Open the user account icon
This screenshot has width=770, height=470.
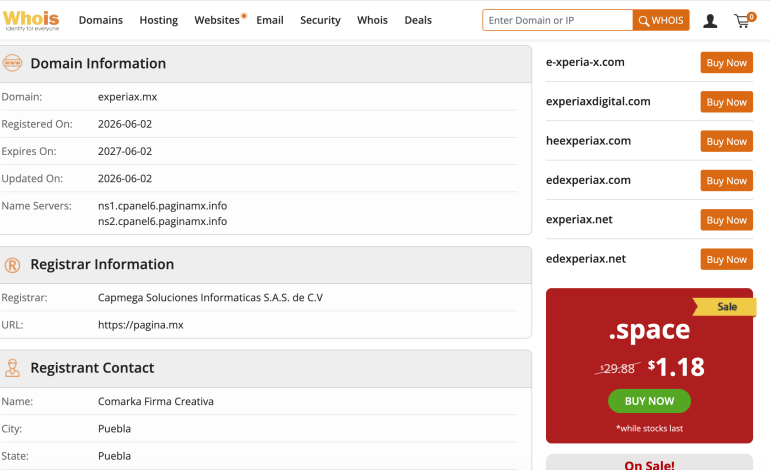point(710,21)
